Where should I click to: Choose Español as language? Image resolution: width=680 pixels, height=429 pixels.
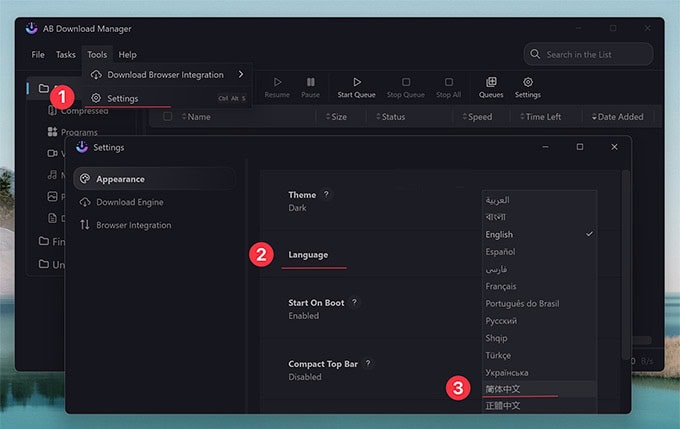coord(539,252)
